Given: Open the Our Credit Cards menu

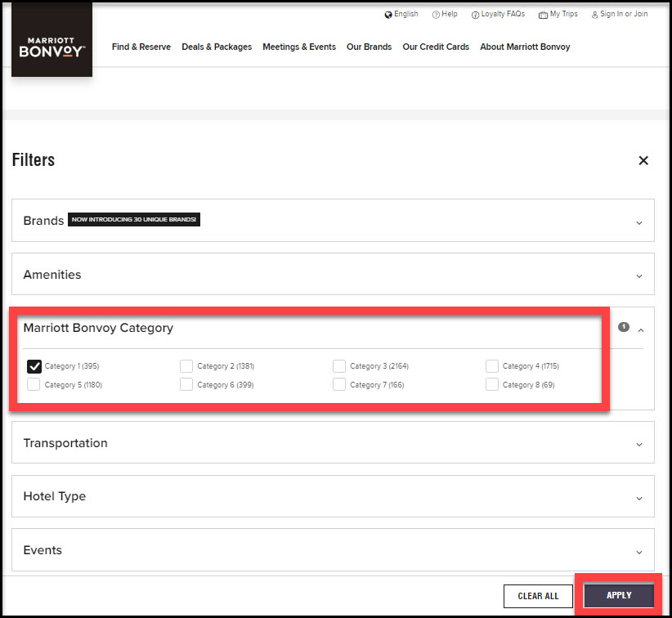Looking at the screenshot, I should point(436,47).
